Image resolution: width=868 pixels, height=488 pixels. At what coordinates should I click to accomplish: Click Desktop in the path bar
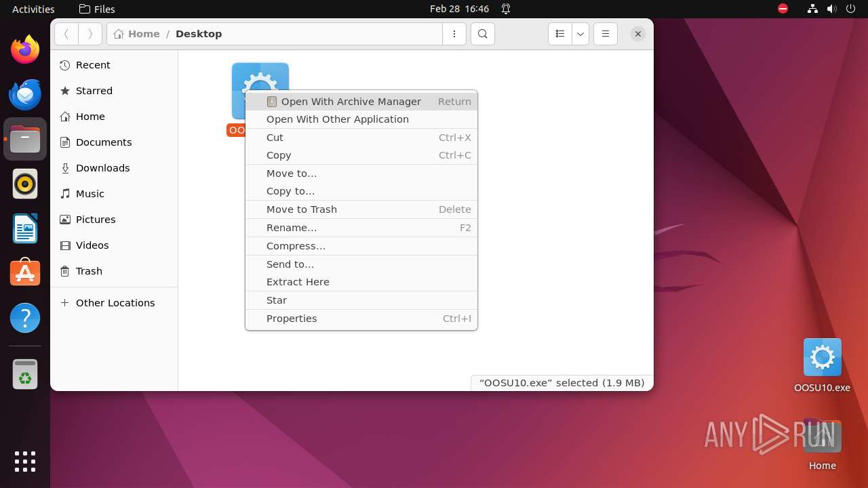(199, 34)
